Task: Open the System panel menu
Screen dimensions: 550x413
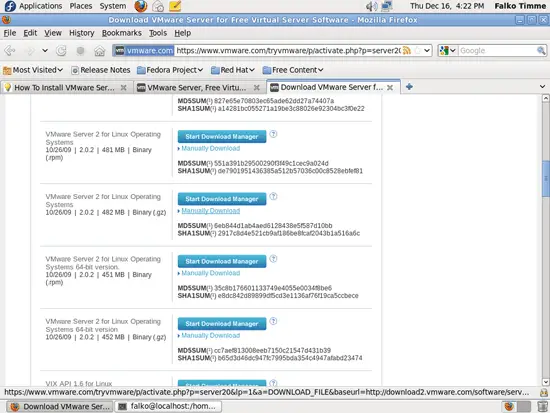Action: (x=113, y=6)
